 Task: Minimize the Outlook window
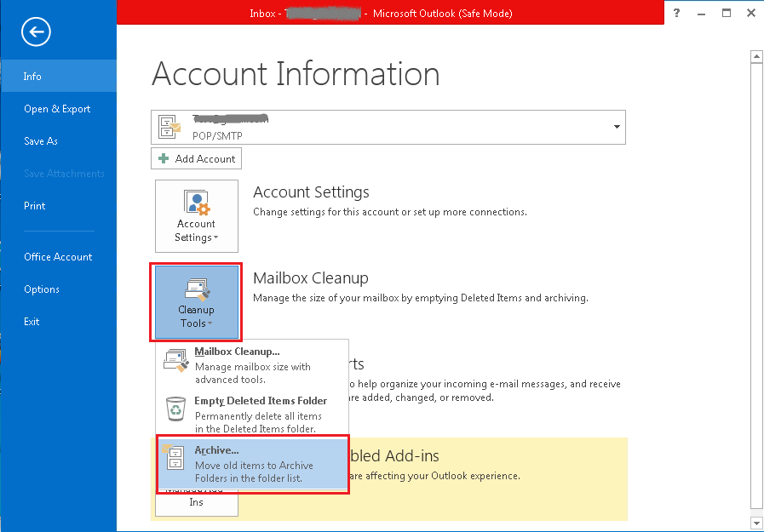point(702,13)
